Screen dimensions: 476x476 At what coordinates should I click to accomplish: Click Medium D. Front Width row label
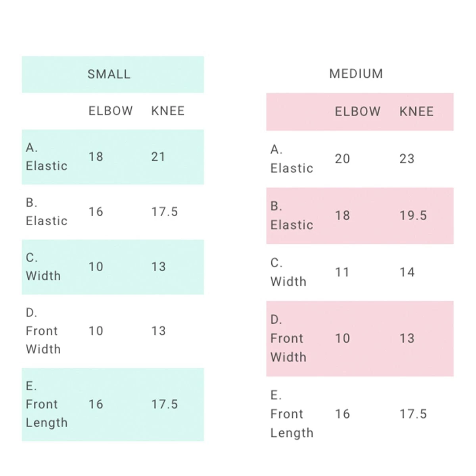click(x=288, y=338)
